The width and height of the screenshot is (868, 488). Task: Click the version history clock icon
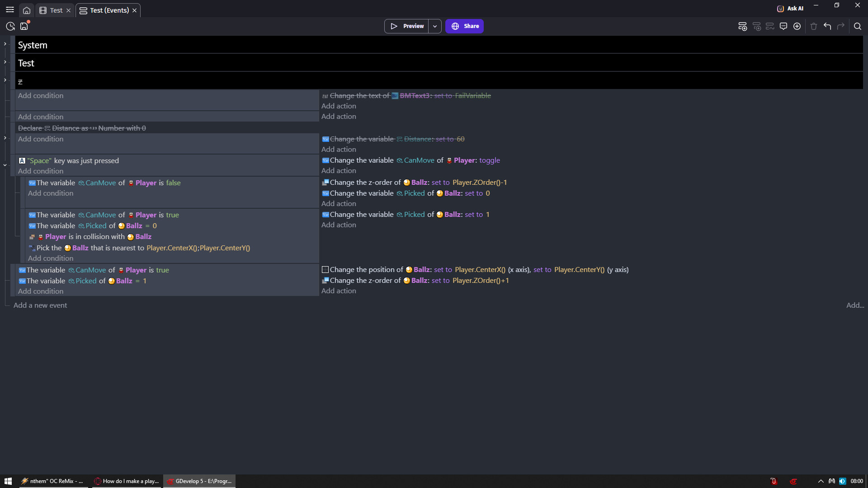point(10,26)
